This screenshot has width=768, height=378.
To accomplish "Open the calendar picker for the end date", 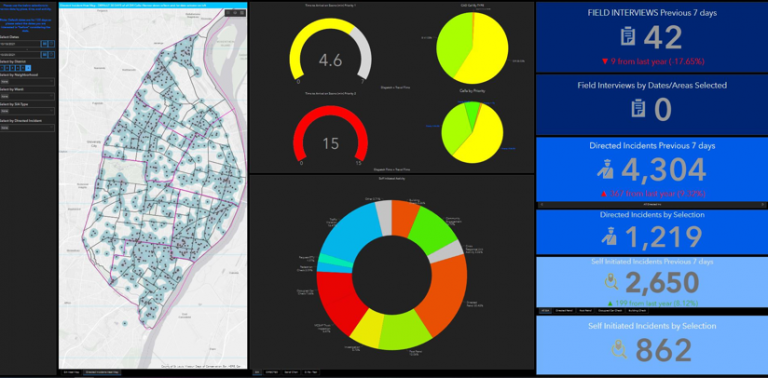I will tap(44, 55).
